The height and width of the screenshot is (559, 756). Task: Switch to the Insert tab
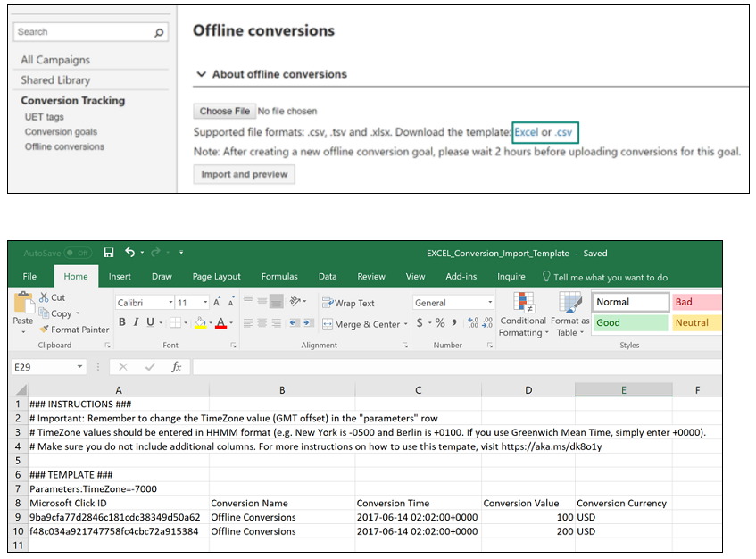coord(120,276)
